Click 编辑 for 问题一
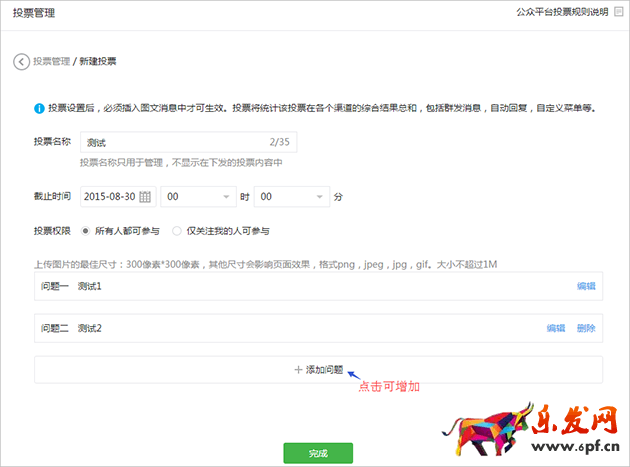 586,286
